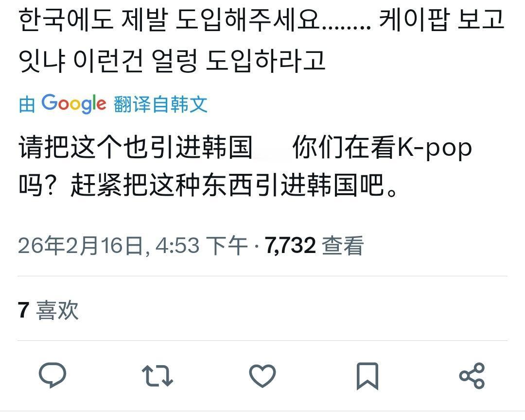Open the 7 喜欢 likes list

(48, 310)
